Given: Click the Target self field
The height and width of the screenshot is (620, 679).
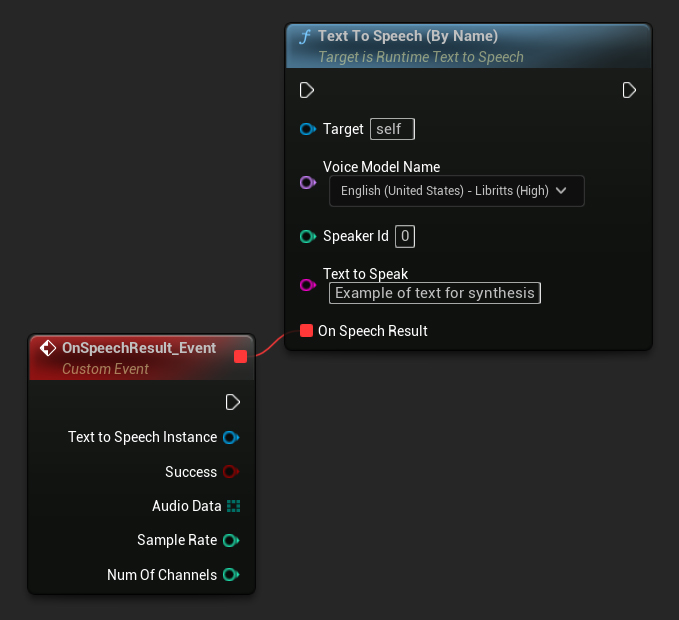Looking at the screenshot, I should pyautogui.click(x=391, y=129).
